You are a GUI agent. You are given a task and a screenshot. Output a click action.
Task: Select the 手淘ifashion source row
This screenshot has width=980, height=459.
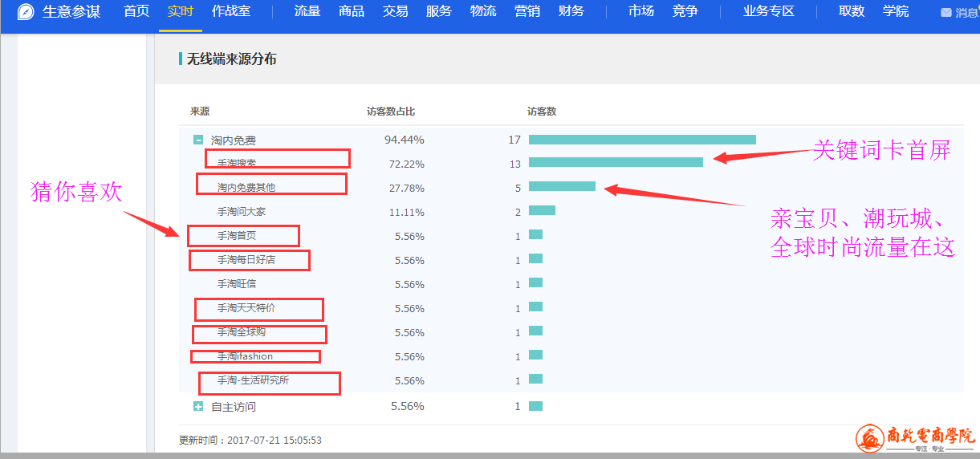pyautogui.click(x=245, y=356)
